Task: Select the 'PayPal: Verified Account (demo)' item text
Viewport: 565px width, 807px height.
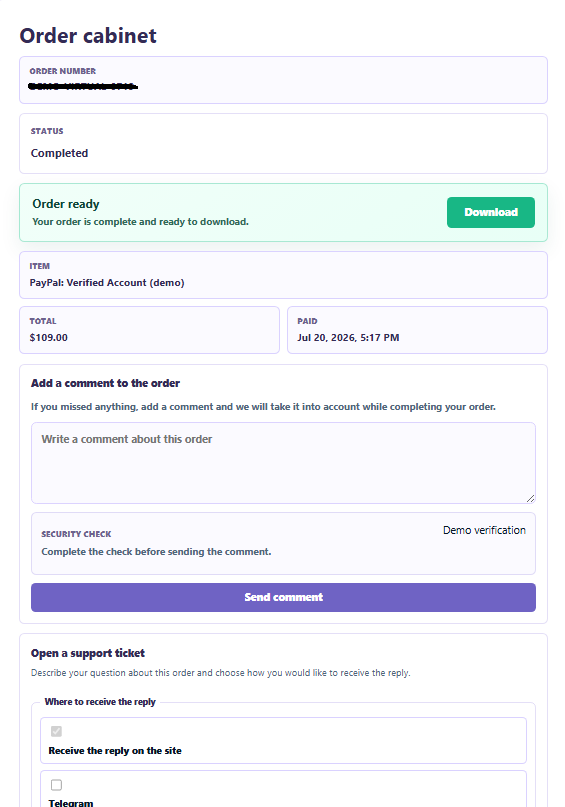Action: (x=107, y=283)
